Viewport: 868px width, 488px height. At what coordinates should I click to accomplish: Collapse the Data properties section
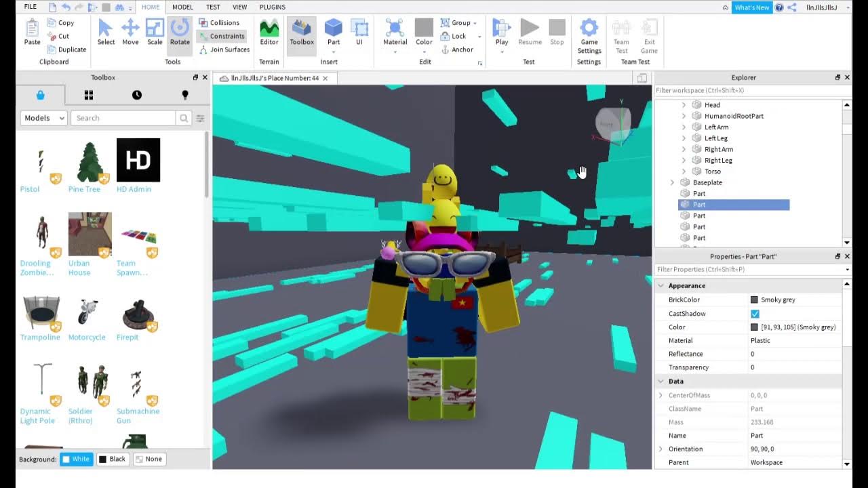pyautogui.click(x=661, y=382)
